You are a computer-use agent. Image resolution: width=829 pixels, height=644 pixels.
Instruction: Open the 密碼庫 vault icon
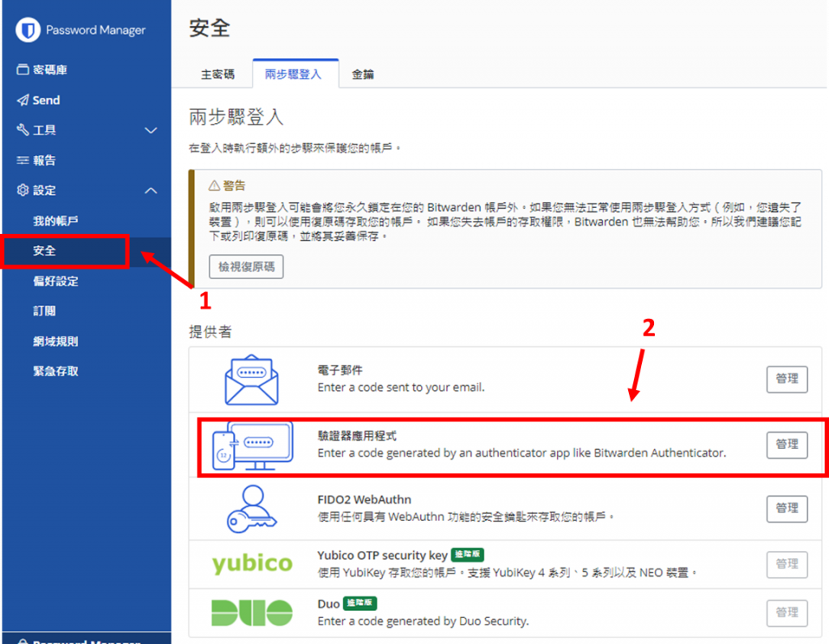(23, 70)
